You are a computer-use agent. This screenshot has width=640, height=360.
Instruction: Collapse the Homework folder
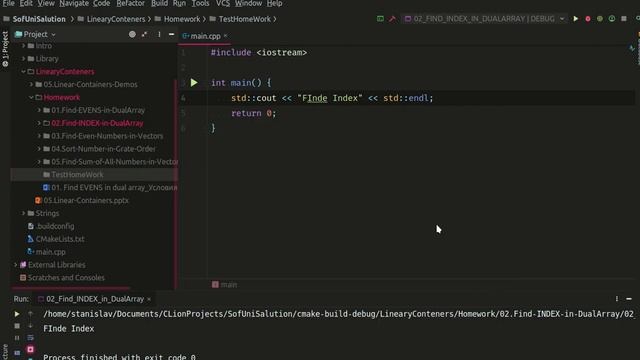point(31,98)
